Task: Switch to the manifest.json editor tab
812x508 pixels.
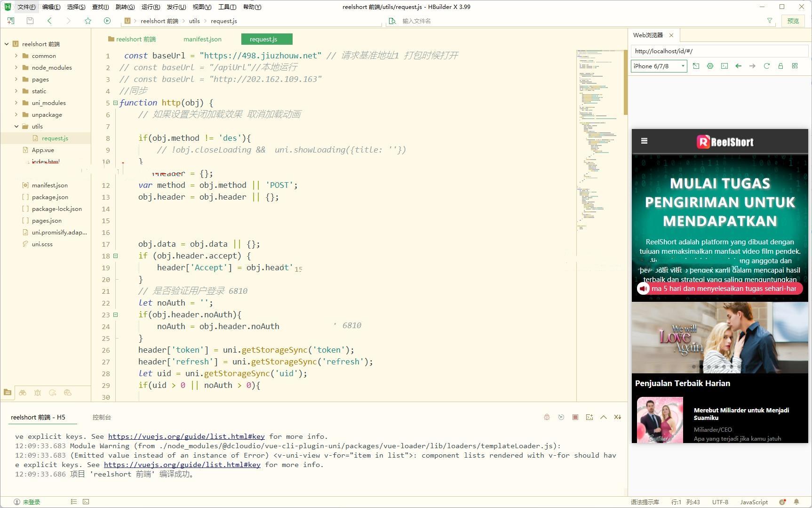Action: tap(202, 39)
